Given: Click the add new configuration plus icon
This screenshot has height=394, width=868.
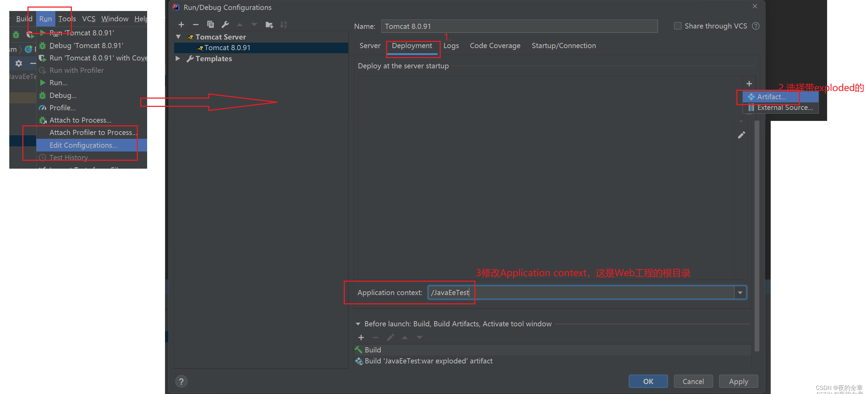Looking at the screenshot, I should pos(182,25).
